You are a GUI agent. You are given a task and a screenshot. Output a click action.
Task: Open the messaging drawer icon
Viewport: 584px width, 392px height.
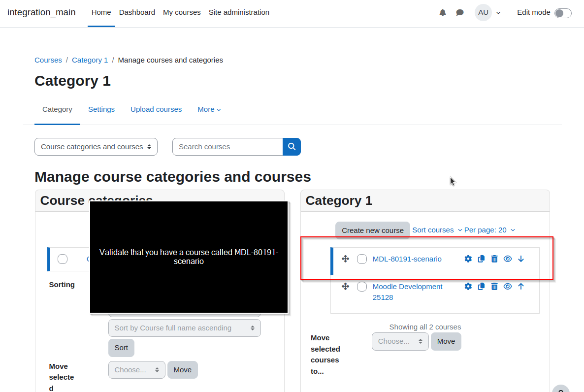(460, 13)
